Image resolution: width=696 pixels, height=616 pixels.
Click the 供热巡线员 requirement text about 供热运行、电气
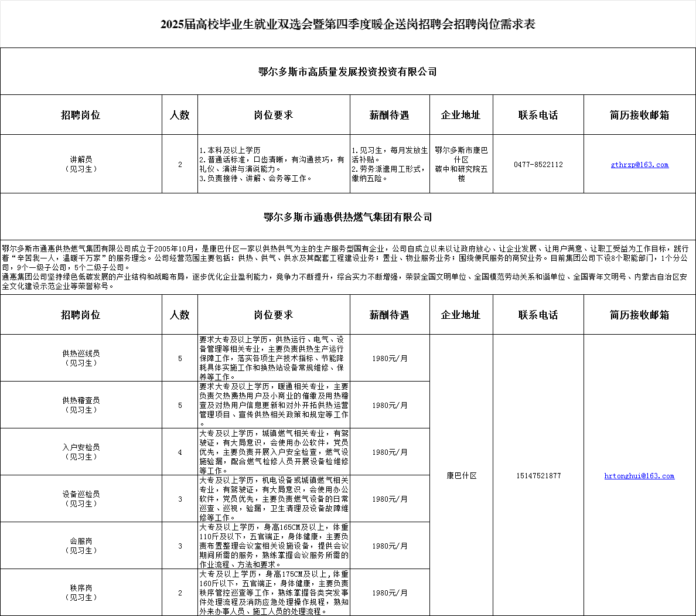point(274,358)
